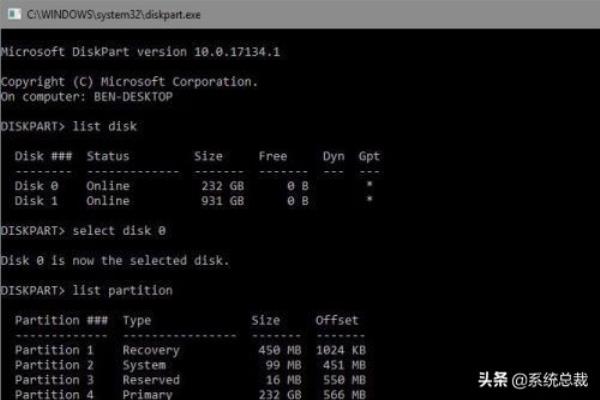Click the DiskPart version 10.0.17134.1 line

pyautogui.click(x=140, y=52)
